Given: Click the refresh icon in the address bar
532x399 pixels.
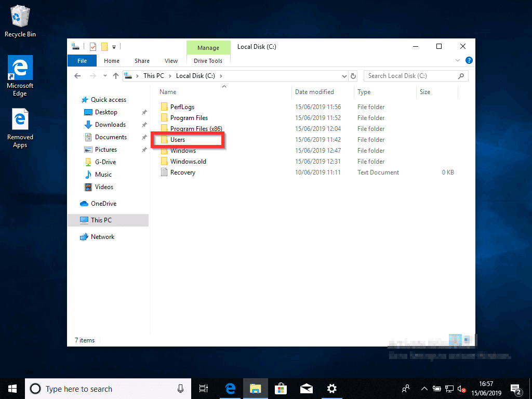Looking at the screenshot, I should pyautogui.click(x=353, y=76).
